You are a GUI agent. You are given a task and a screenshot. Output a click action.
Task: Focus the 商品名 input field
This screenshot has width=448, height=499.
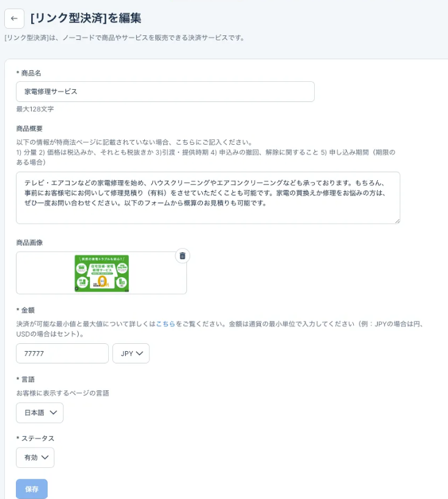click(x=165, y=92)
